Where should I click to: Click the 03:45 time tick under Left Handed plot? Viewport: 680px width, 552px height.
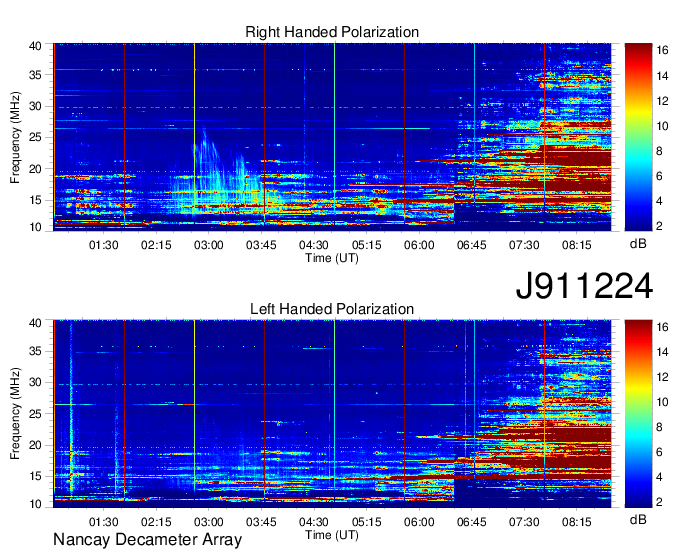(261, 522)
